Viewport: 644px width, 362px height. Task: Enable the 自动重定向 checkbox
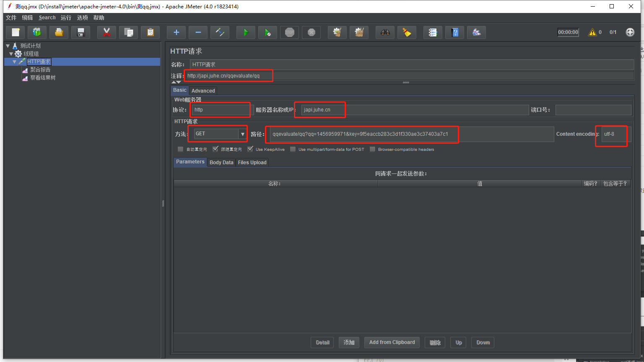pyautogui.click(x=180, y=149)
